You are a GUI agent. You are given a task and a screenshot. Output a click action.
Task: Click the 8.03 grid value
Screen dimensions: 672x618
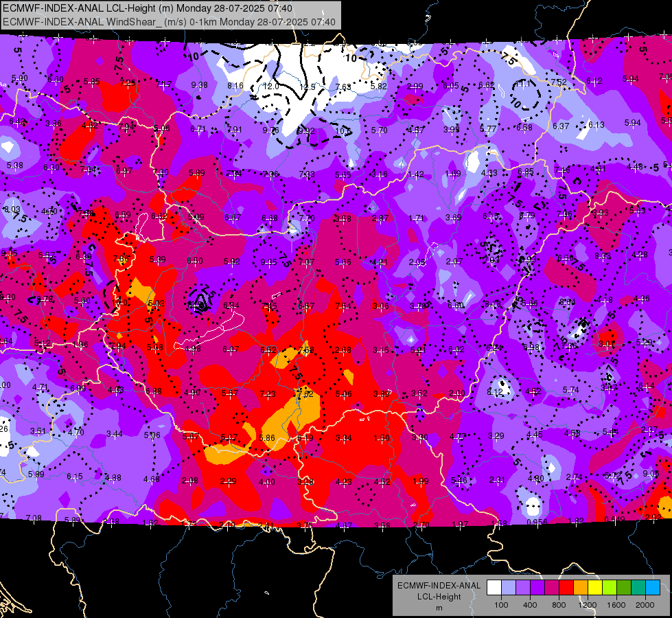coord(12,209)
